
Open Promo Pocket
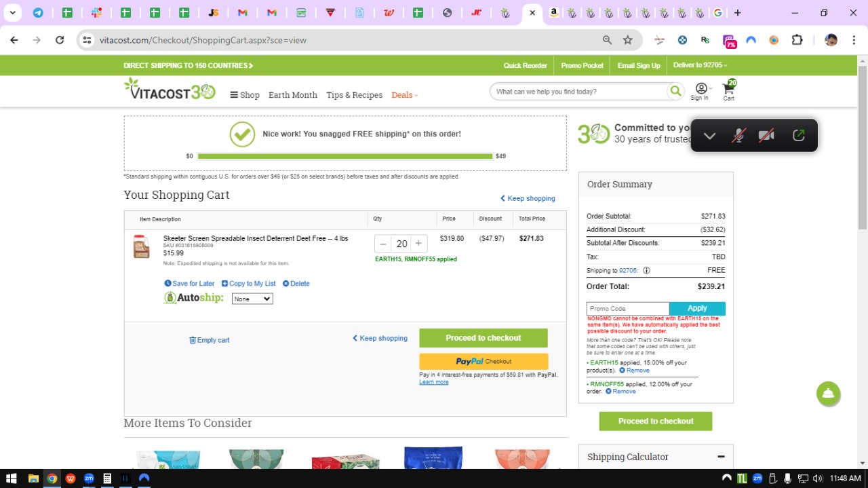(x=582, y=66)
